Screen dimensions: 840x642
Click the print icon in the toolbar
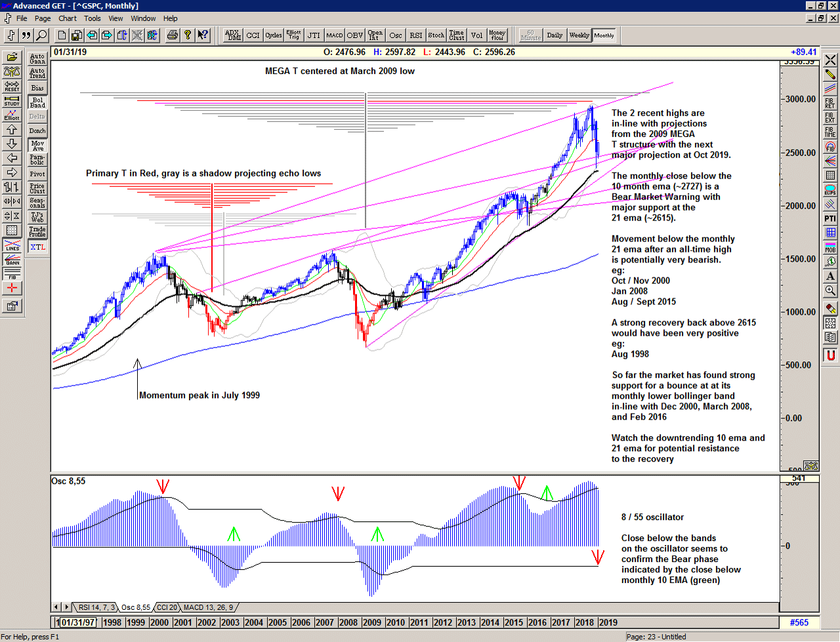pyautogui.click(x=172, y=35)
